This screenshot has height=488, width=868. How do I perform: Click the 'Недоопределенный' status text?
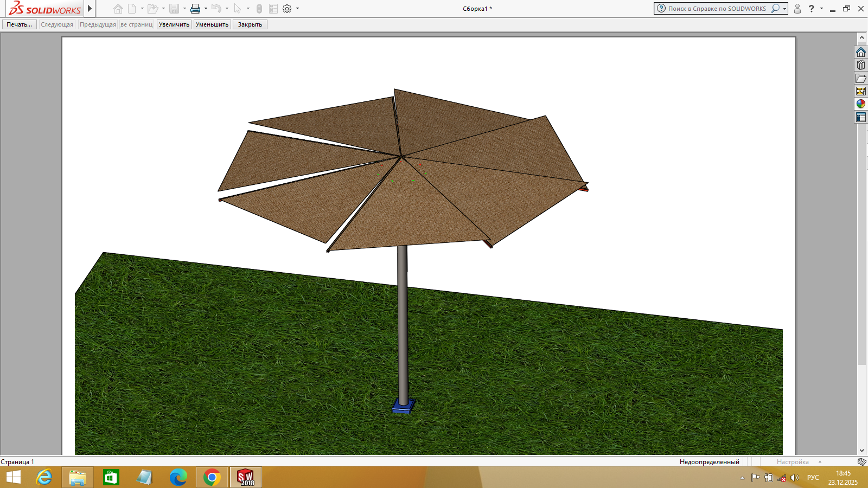[710, 462]
